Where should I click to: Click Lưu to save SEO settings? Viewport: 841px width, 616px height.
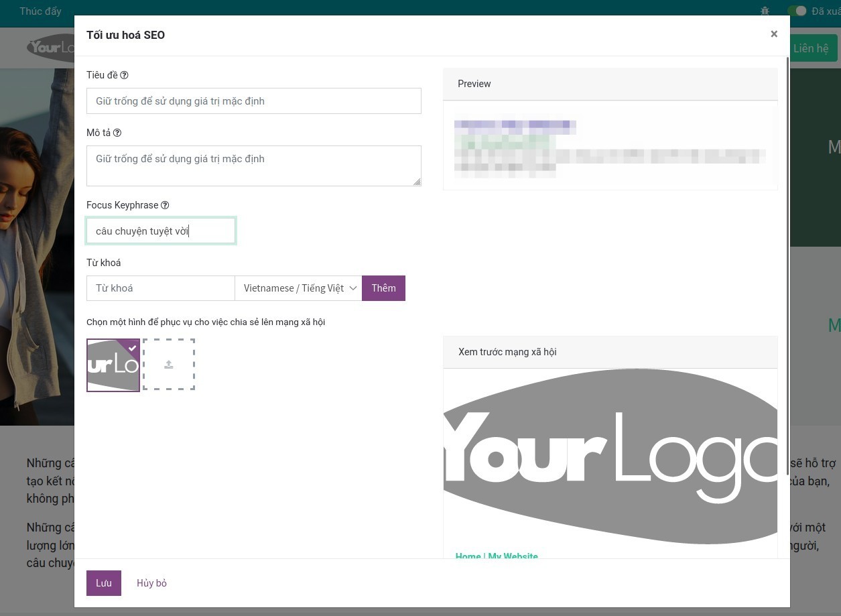tap(104, 583)
